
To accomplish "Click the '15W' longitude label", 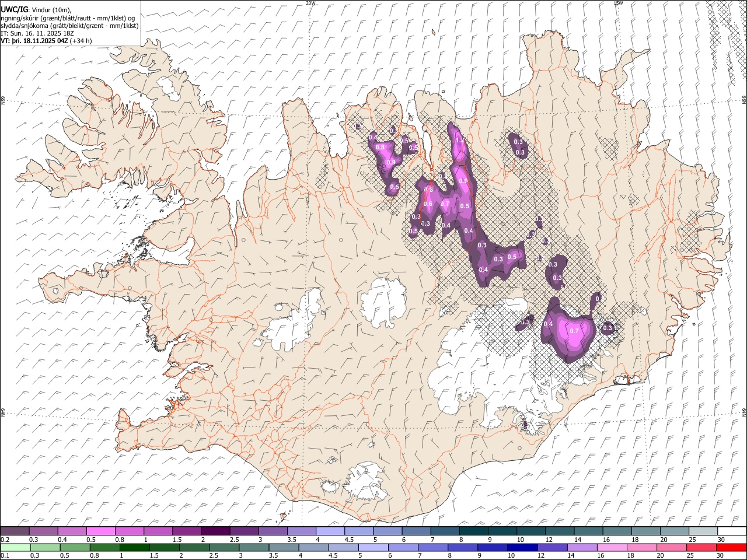I will 618,3.
